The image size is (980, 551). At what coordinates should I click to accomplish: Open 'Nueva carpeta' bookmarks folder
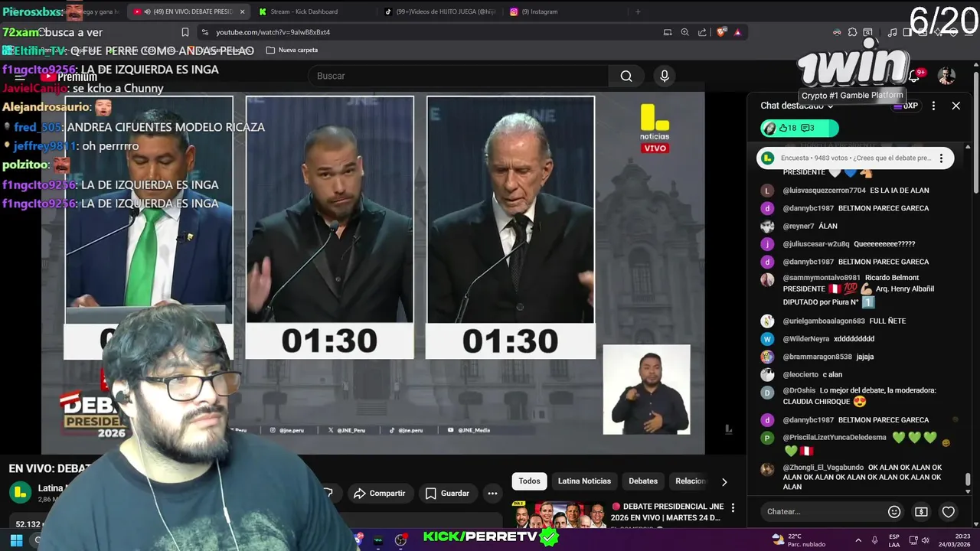coord(292,50)
